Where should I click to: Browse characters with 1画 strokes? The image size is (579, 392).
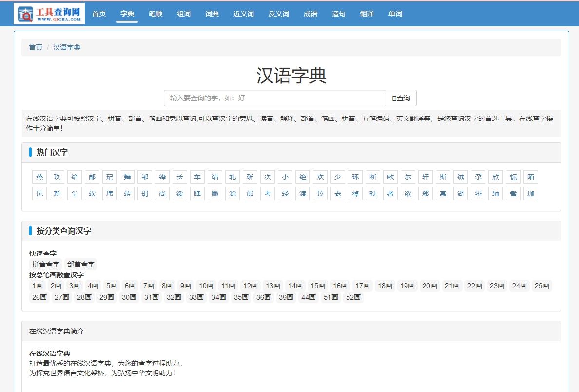click(38, 286)
